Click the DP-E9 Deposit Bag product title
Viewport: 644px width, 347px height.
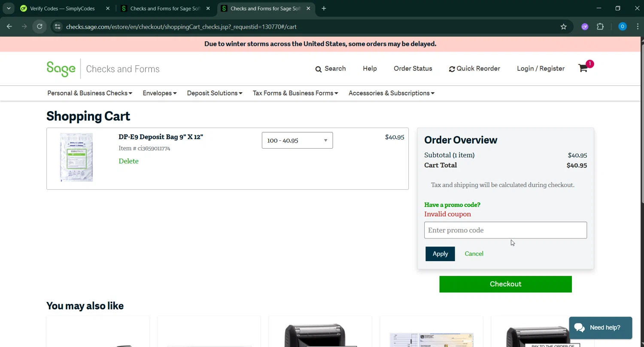(x=161, y=137)
